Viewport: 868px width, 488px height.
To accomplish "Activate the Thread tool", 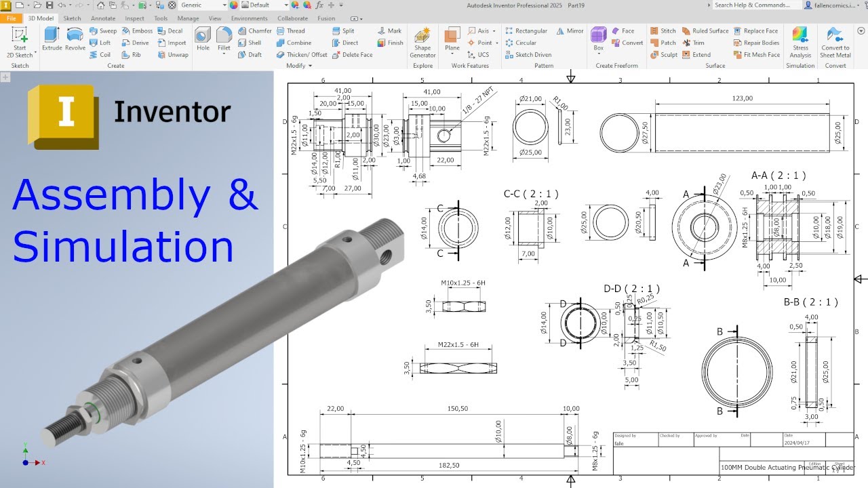I will [x=291, y=30].
